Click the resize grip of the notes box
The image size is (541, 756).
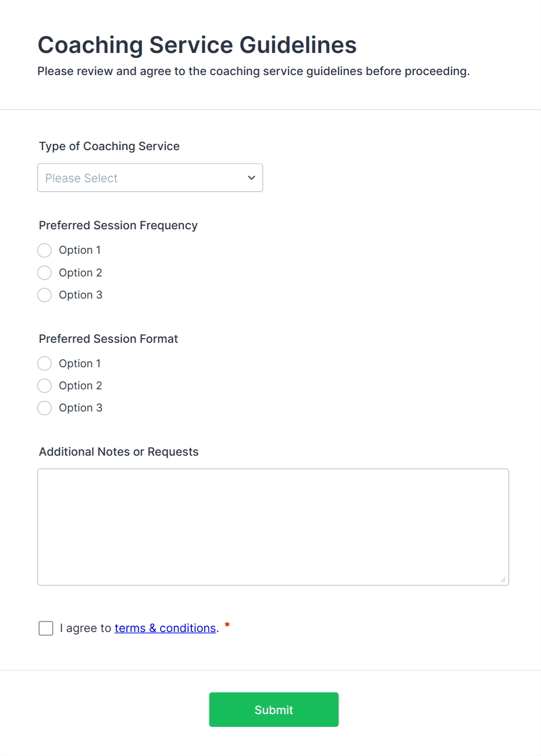pyautogui.click(x=503, y=580)
